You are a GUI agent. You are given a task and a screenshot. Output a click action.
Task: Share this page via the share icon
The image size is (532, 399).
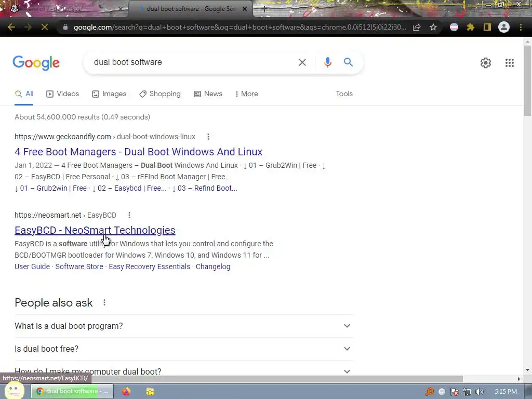[x=417, y=27]
